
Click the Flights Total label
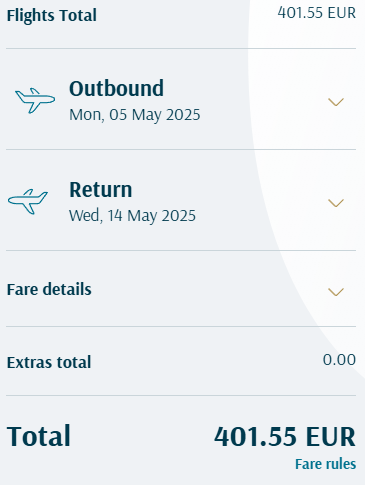52,15
